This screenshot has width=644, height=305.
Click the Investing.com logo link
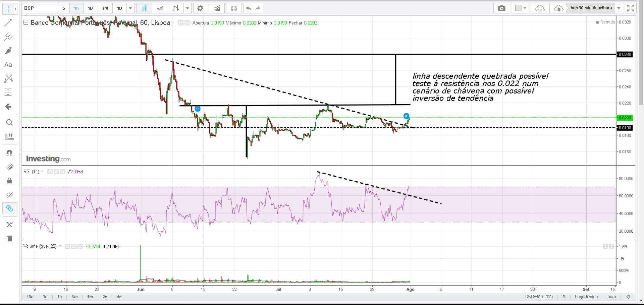pyautogui.click(x=48, y=159)
